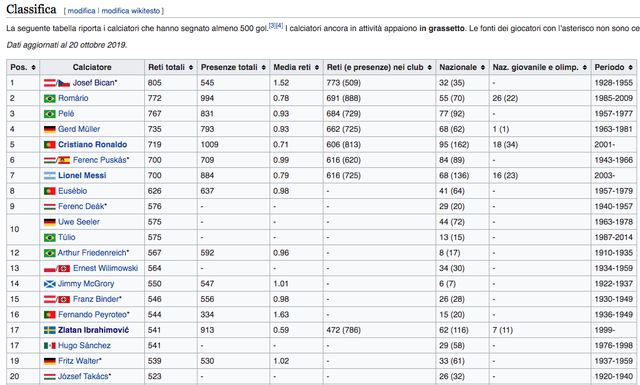Click the Classifica section heading

pos(31,9)
